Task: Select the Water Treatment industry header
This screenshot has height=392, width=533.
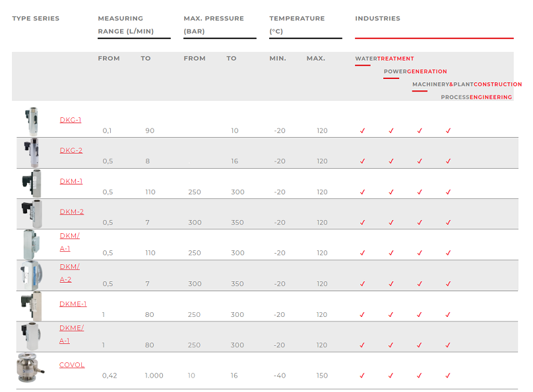Action: [385, 59]
